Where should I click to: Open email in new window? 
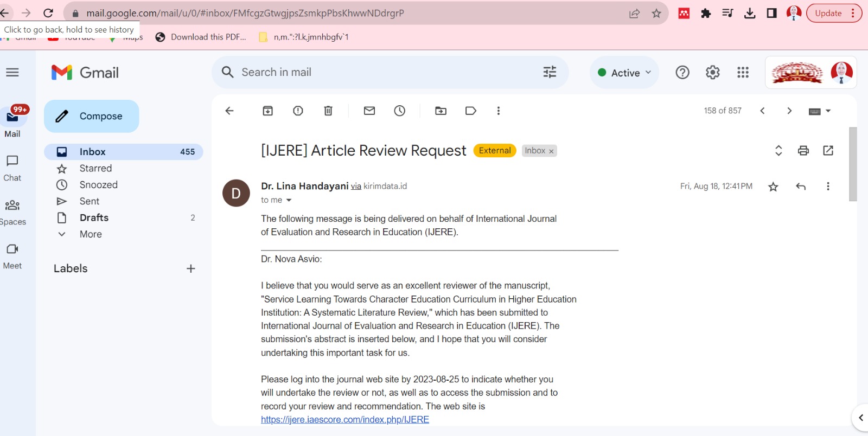828,151
